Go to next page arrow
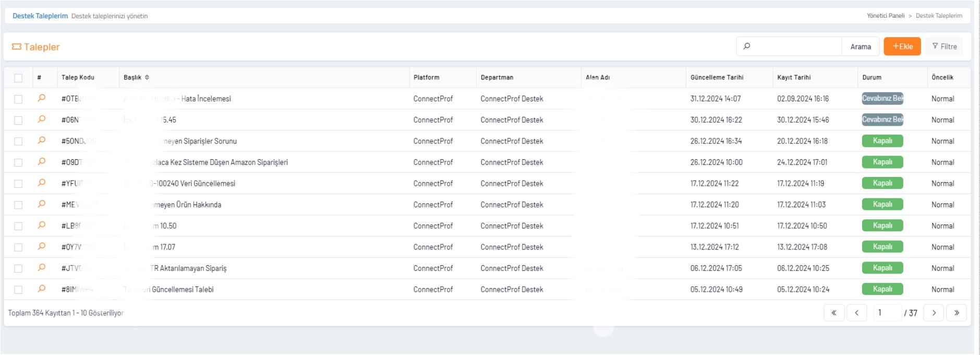 [934, 313]
